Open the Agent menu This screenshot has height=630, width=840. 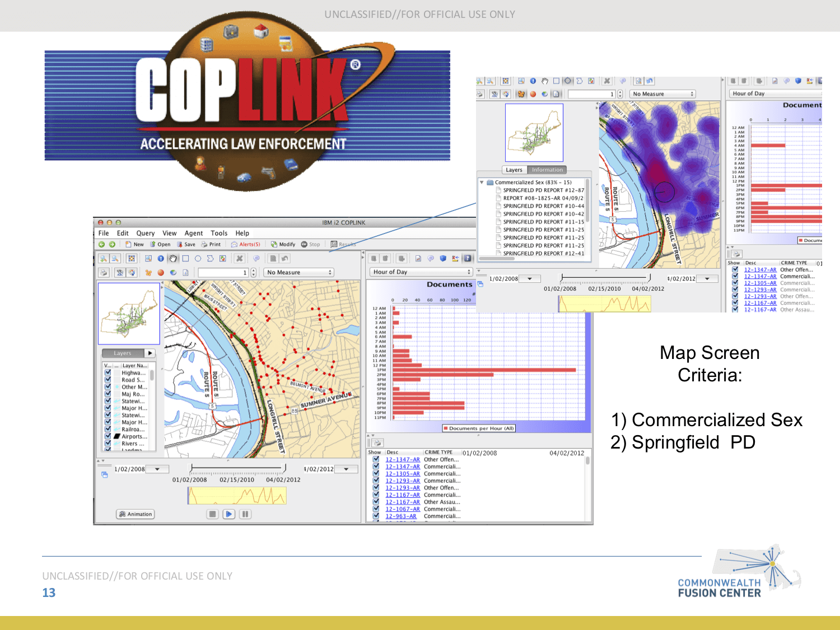coord(194,233)
